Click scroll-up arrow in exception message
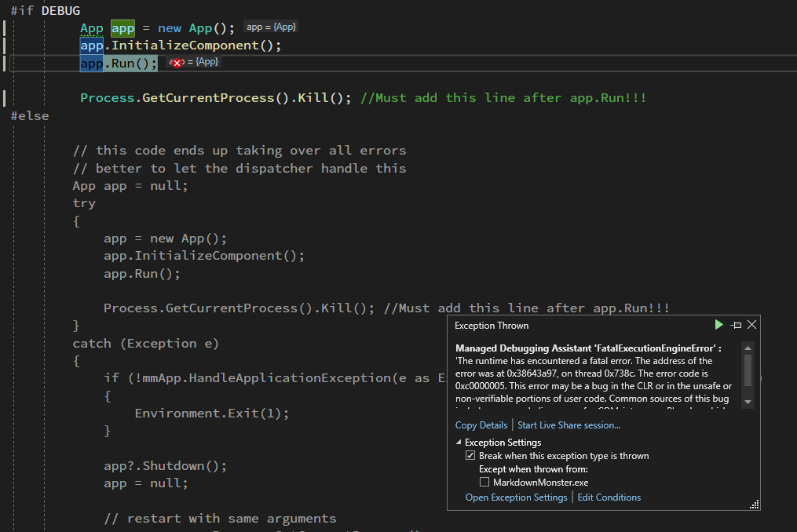The image size is (797, 532). coord(748,348)
